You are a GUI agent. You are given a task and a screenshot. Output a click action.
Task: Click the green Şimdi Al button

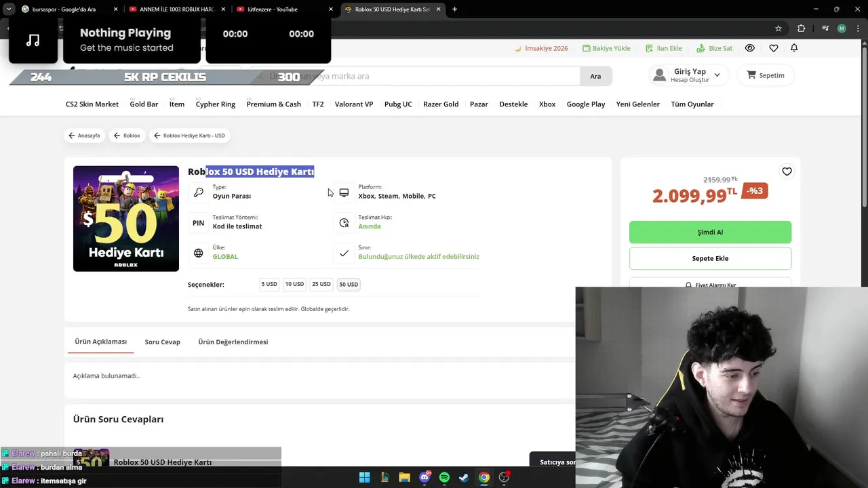click(710, 232)
